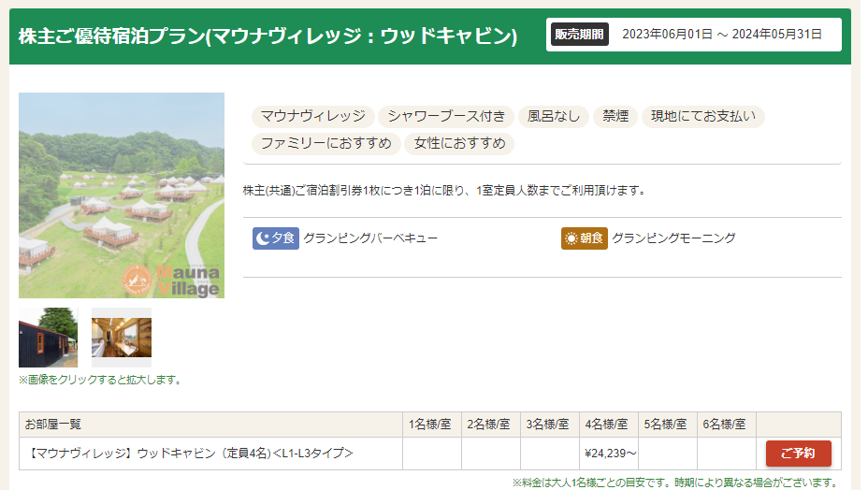Click the 夕食 moon dinner icon badge
868x490 pixels.
pyautogui.click(x=276, y=238)
